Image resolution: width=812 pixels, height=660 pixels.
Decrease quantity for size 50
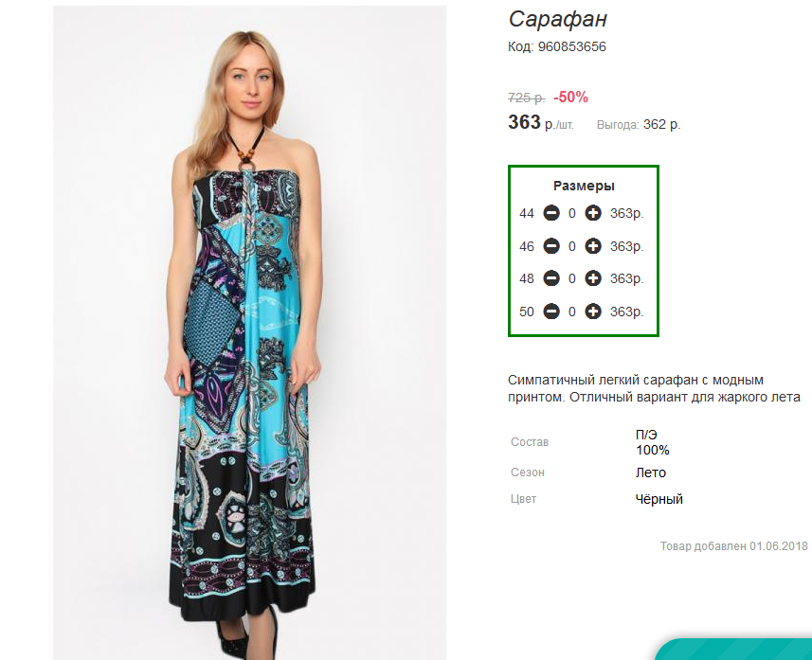pyautogui.click(x=551, y=312)
